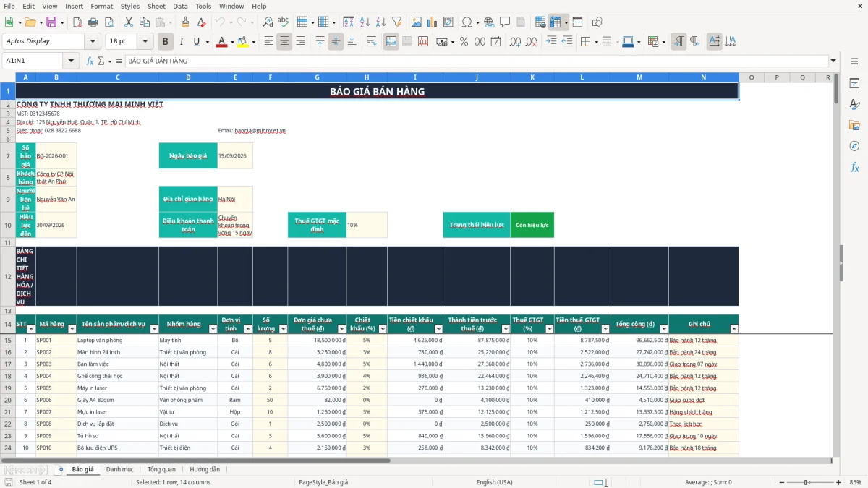868x488 pixels.
Task: Switch to the Tổng quan sheet tab
Action: (x=161, y=469)
